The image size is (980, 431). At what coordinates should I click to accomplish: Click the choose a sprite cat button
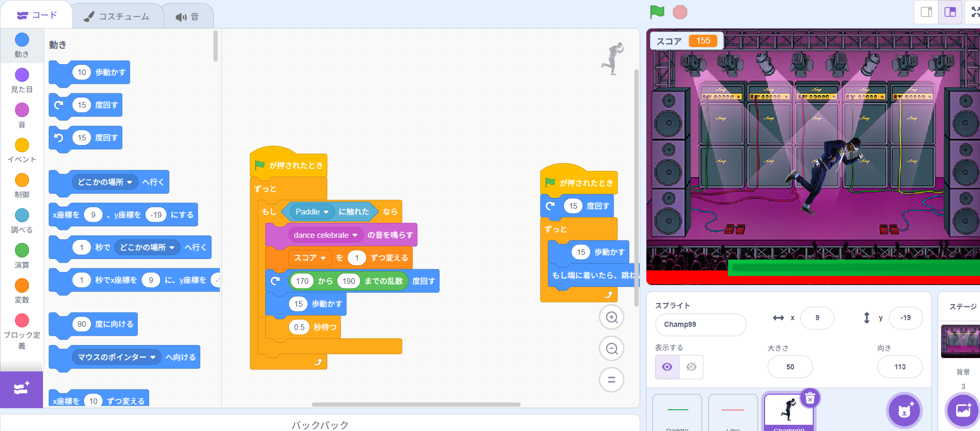point(904,411)
